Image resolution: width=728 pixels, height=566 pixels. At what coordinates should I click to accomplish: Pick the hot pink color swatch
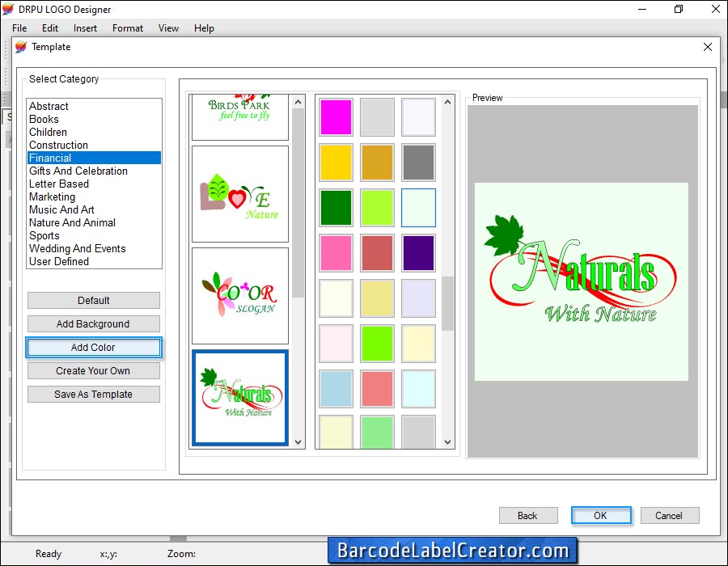click(x=336, y=253)
